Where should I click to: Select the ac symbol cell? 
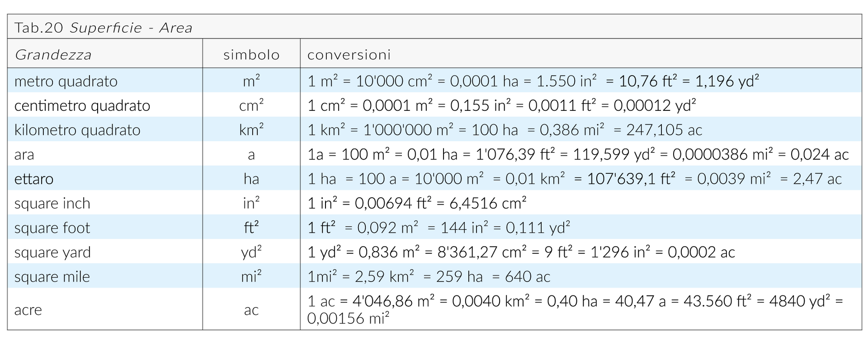(251, 310)
